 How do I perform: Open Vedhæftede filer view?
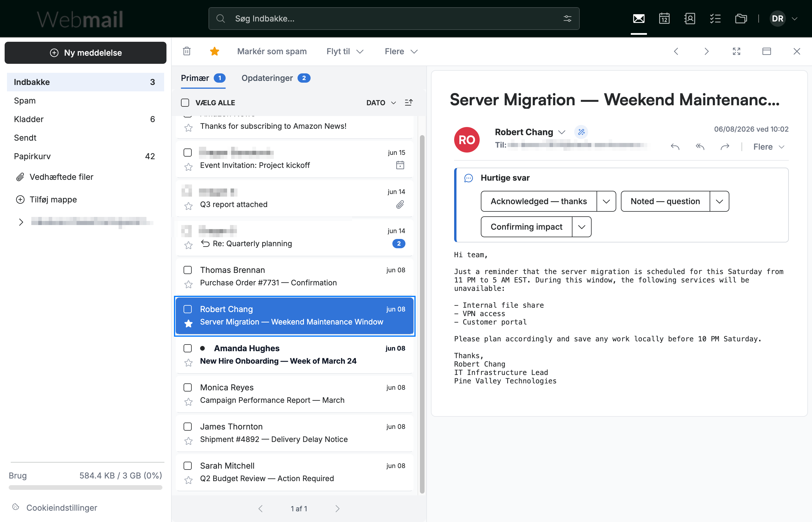click(x=55, y=177)
